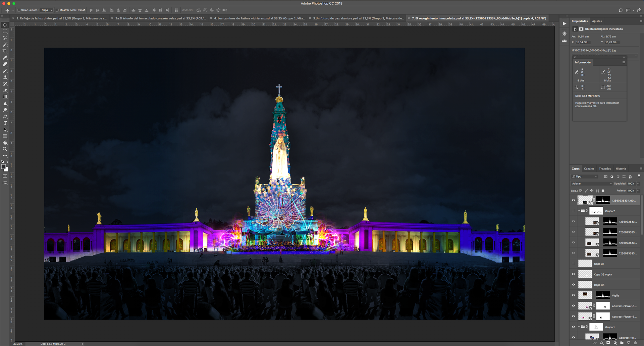Click the Y position field 16,73 cm
Image resolution: width=644 pixels, height=346 pixels.
[x=612, y=42]
